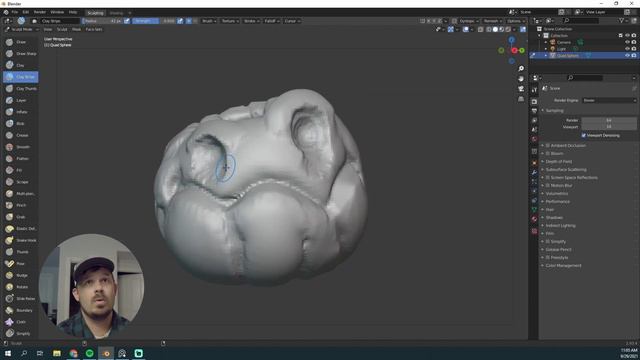Select the Multi-plane Scrape brush
Viewport: 640px width, 360px height.
[x=20, y=193]
